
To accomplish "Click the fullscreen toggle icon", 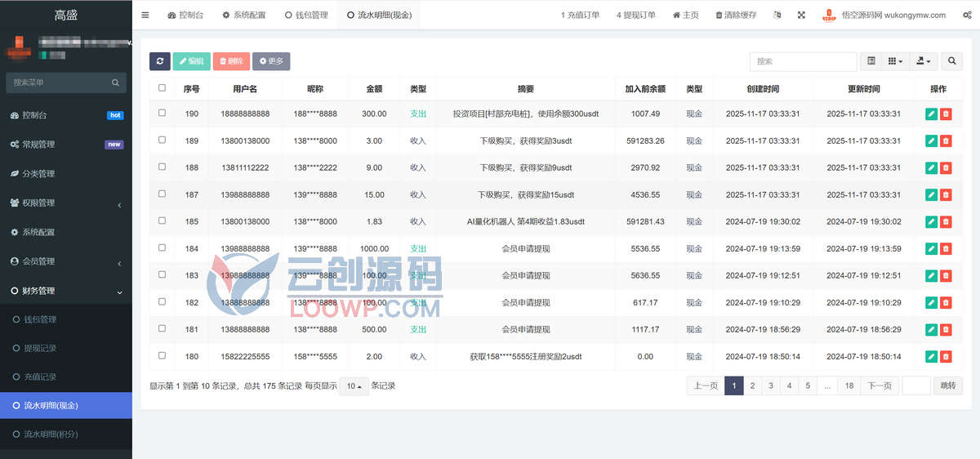I will tap(801, 15).
